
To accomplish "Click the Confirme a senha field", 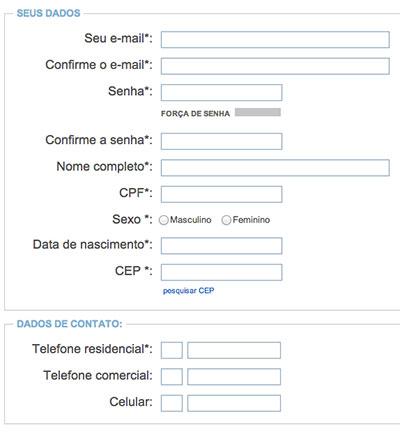I will (x=221, y=141).
